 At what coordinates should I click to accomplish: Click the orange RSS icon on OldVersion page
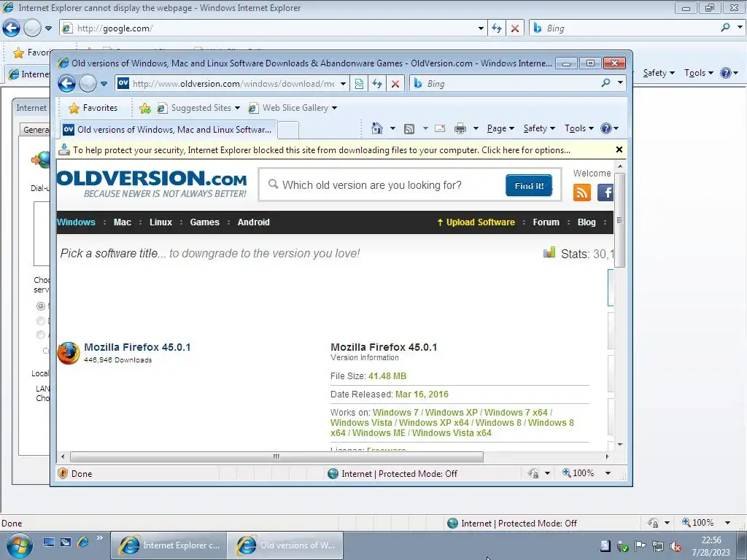coord(581,192)
